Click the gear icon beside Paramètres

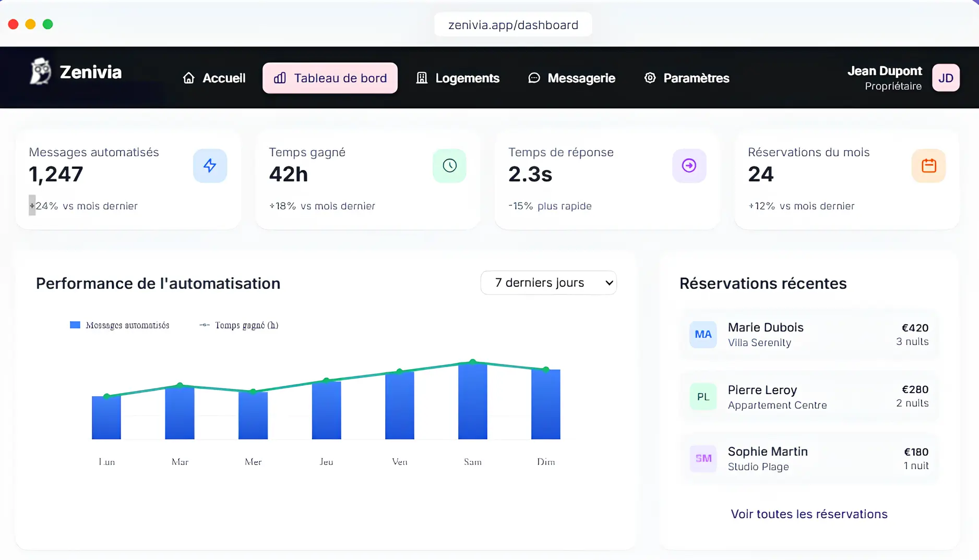650,78
